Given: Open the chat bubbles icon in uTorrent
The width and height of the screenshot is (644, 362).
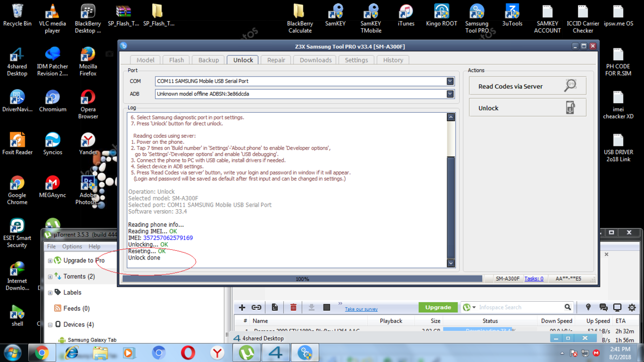Looking at the screenshot, I should click(x=603, y=307).
